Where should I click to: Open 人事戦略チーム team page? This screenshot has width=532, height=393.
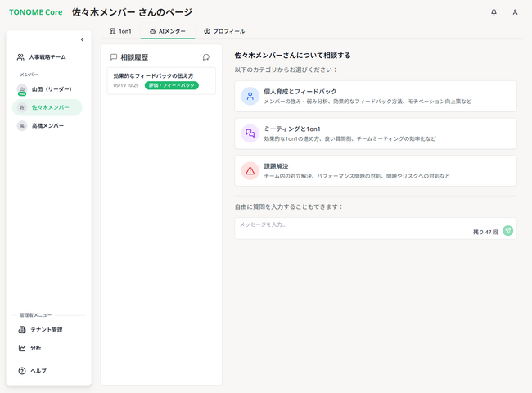[47, 57]
